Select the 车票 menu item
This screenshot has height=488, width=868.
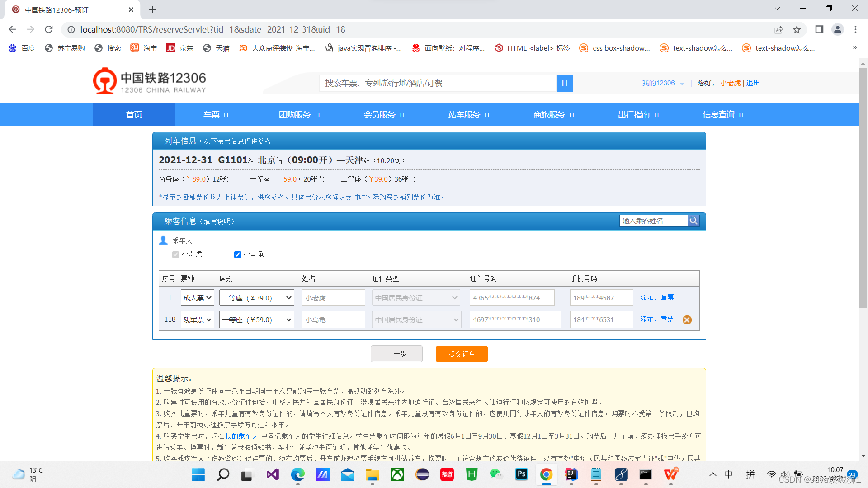pyautogui.click(x=212, y=115)
